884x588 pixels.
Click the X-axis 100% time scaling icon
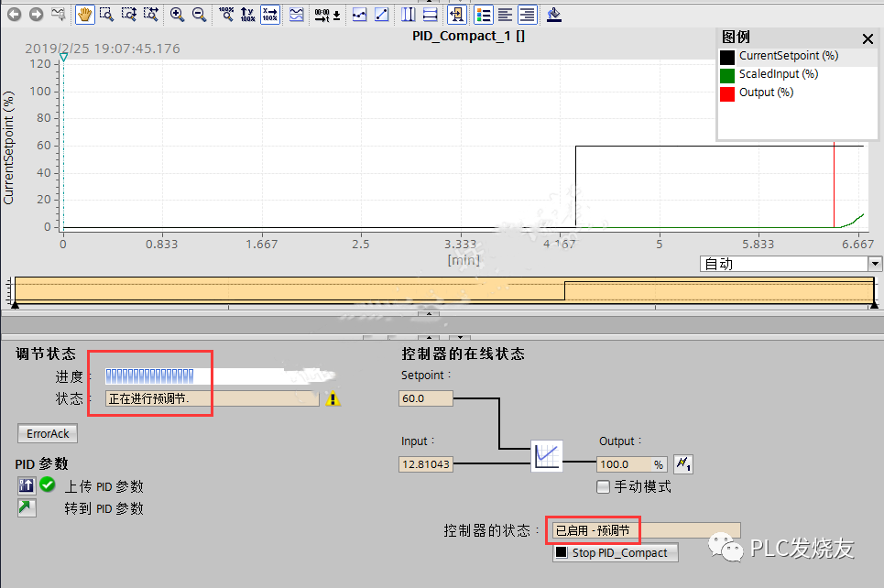[270, 14]
